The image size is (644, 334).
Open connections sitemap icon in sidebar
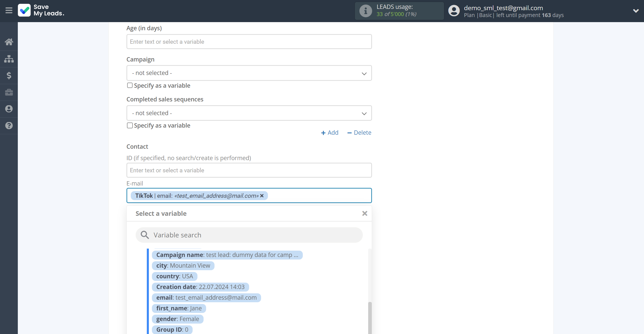click(9, 59)
